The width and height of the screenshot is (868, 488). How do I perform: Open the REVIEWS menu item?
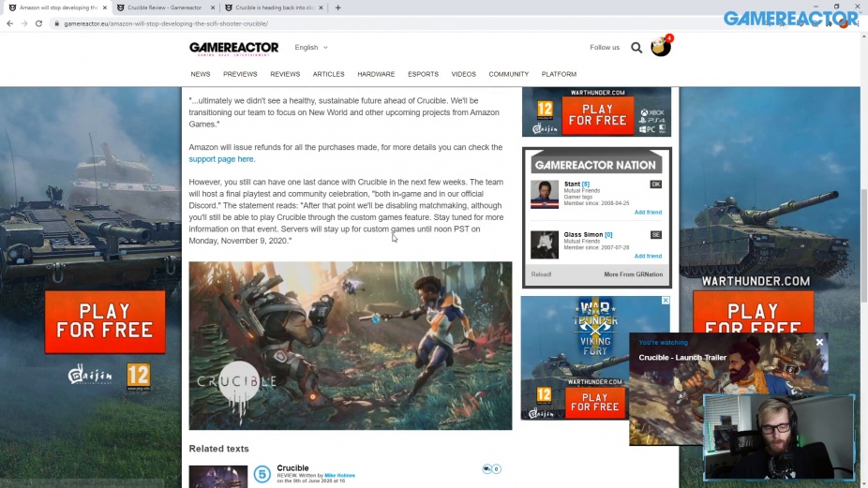pos(285,74)
